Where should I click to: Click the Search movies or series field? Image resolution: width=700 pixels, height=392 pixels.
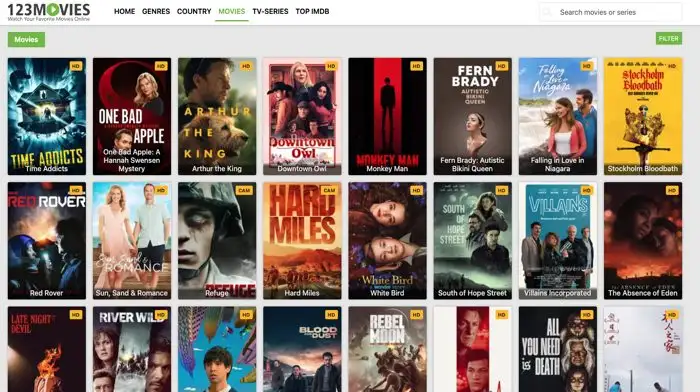point(611,12)
